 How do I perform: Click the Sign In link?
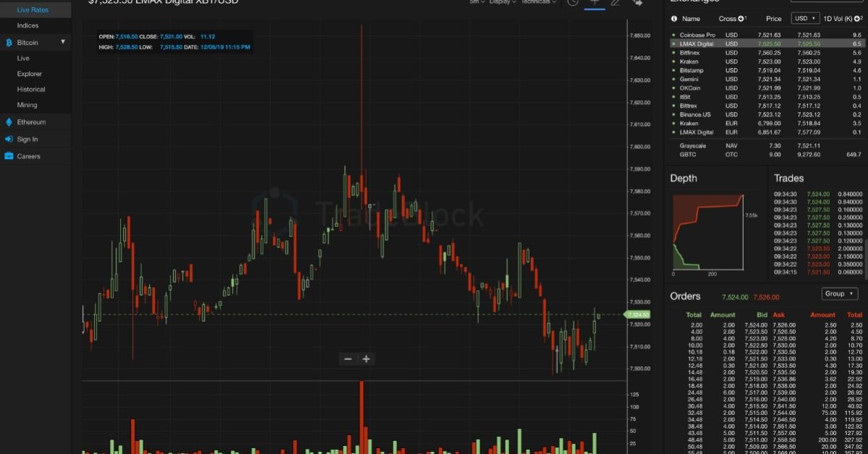[27, 140]
